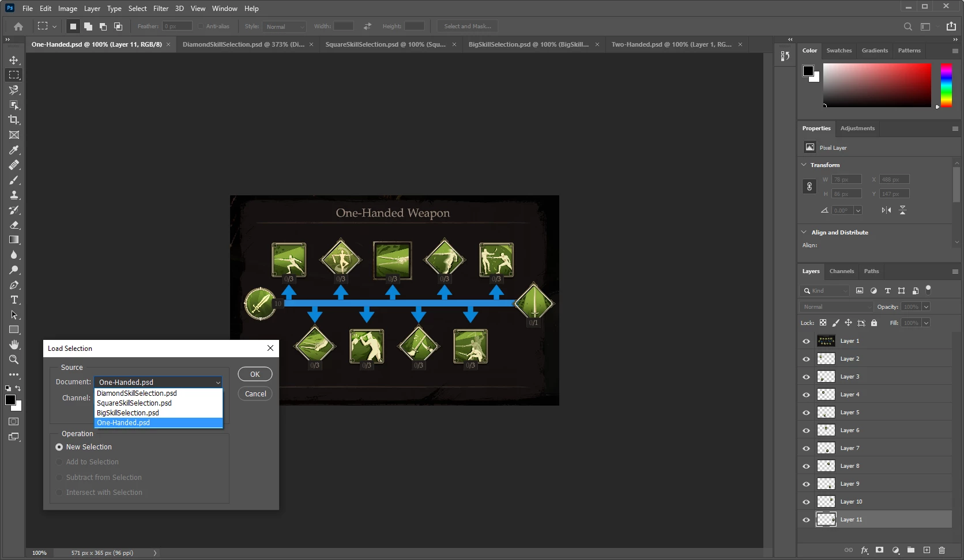Click Cancel in Load Selection dialog
The width and height of the screenshot is (964, 560).
pos(255,394)
